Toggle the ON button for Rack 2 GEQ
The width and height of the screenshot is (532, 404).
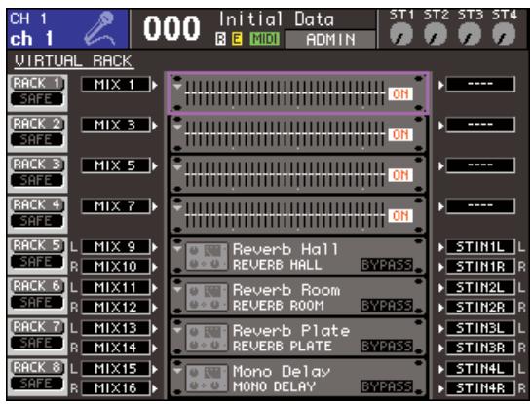pyautogui.click(x=400, y=134)
